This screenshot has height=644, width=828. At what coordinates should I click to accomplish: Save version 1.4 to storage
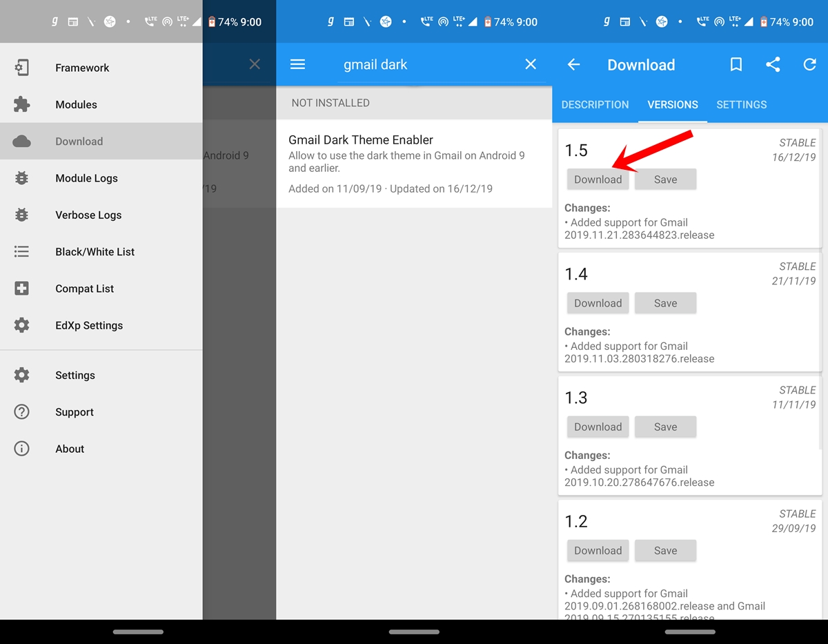click(x=665, y=302)
